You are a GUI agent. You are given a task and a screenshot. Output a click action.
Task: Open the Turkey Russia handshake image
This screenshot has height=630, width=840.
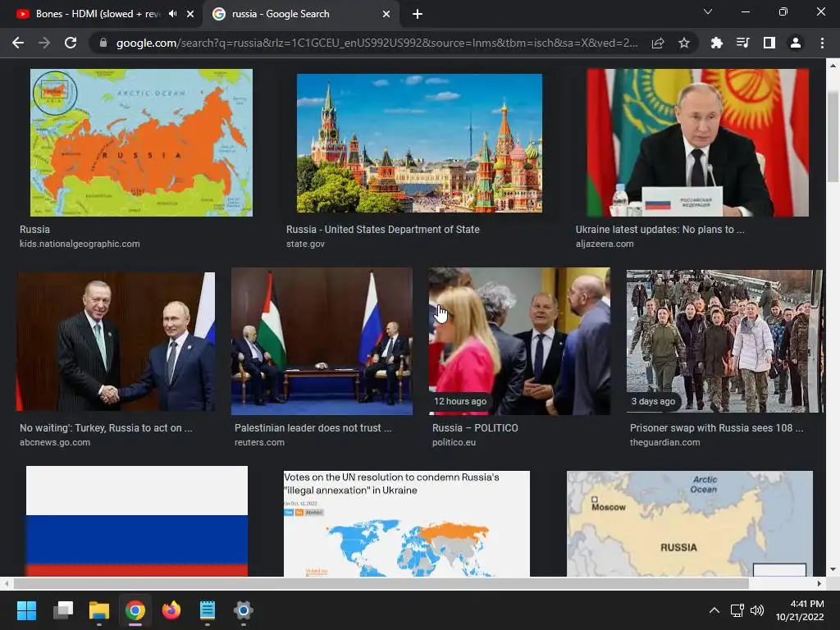coord(116,341)
